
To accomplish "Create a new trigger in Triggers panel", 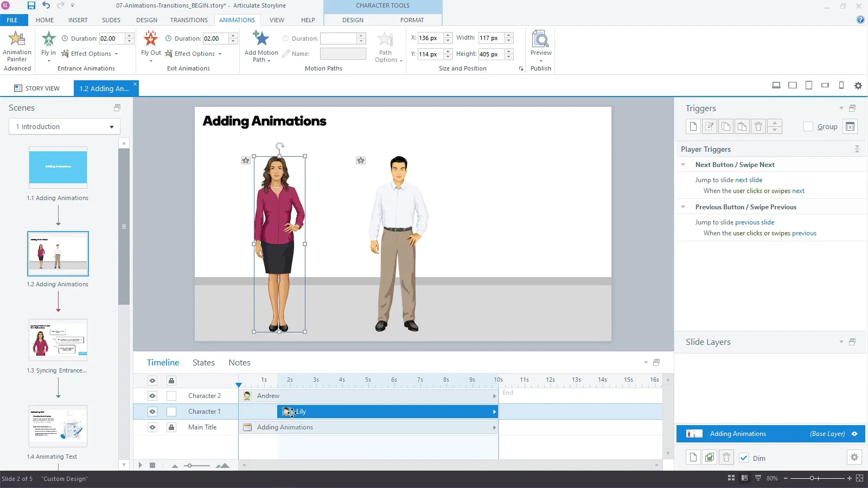I will (693, 126).
